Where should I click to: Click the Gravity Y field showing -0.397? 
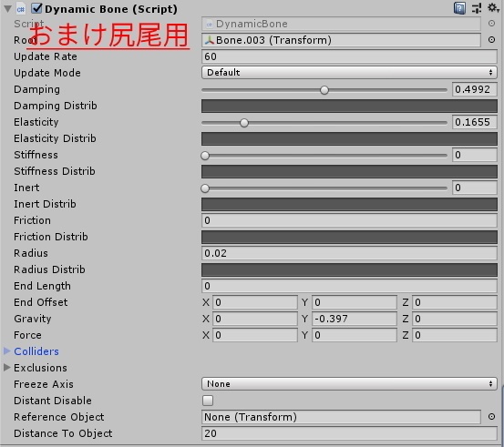(355, 319)
